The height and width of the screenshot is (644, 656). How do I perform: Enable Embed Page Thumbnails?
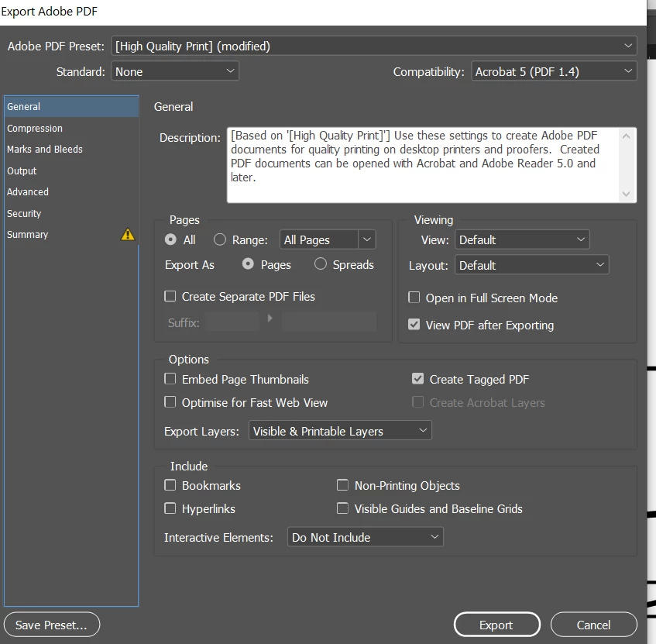coord(170,379)
